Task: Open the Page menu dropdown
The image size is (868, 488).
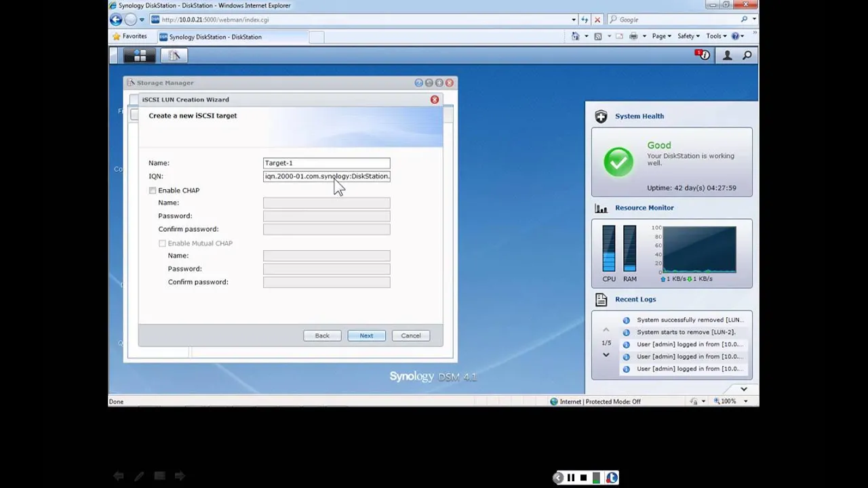Action: (x=661, y=36)
